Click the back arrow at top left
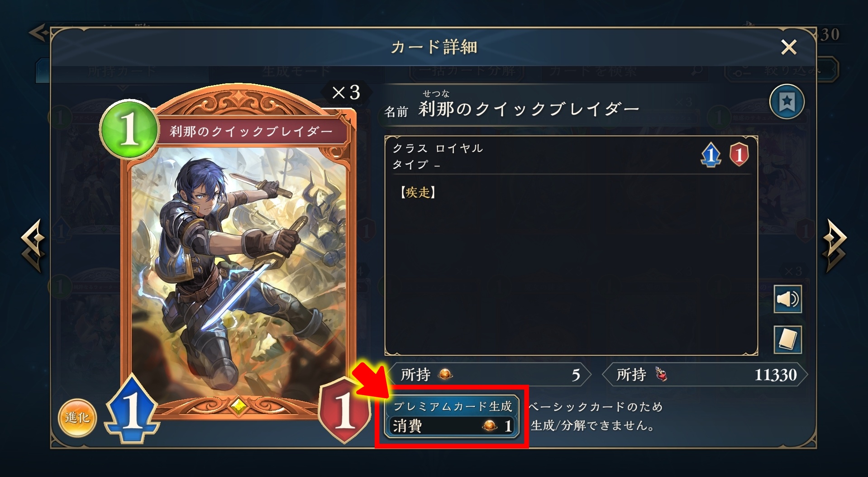 (38, 33)
